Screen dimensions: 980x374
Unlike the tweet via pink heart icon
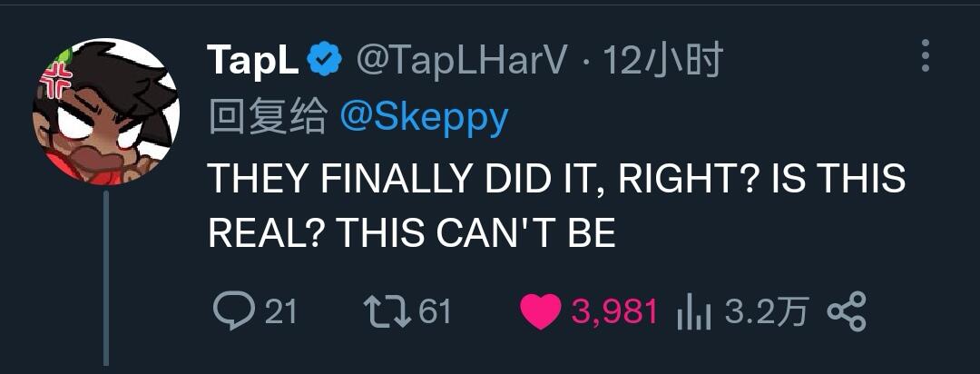point(541,311)
